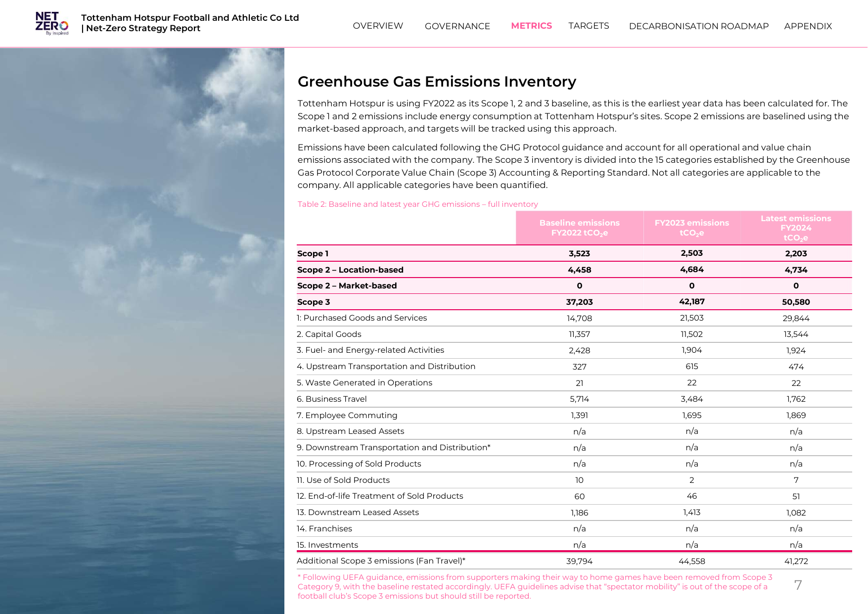
Task: Click Upstream Transportation FY2023 value 615
Action: [x=692, y=366]
